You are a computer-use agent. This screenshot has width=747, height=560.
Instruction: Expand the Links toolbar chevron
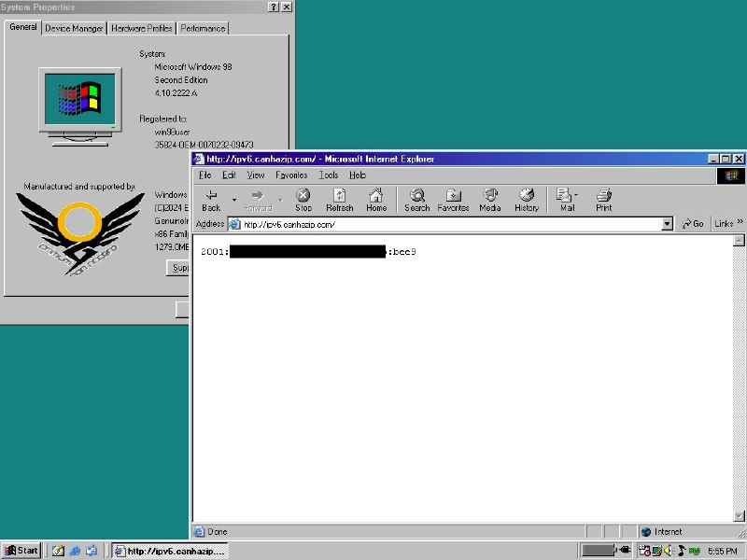[x=740, y=222]
